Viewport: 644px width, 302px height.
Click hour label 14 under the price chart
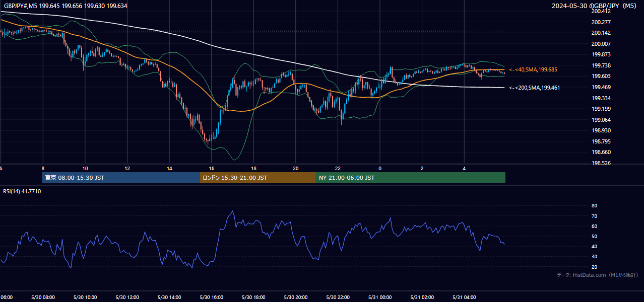tap(169, 168)
